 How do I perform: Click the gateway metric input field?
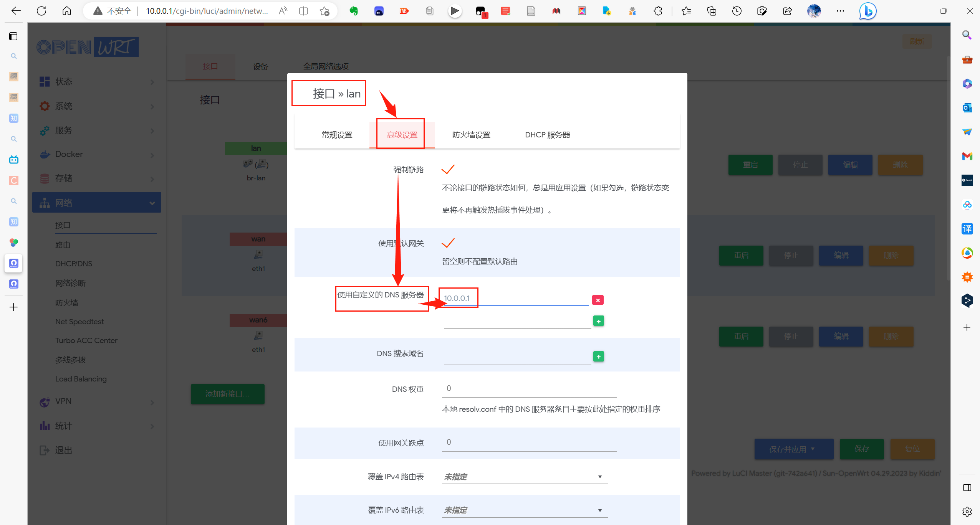click(529, 442)
